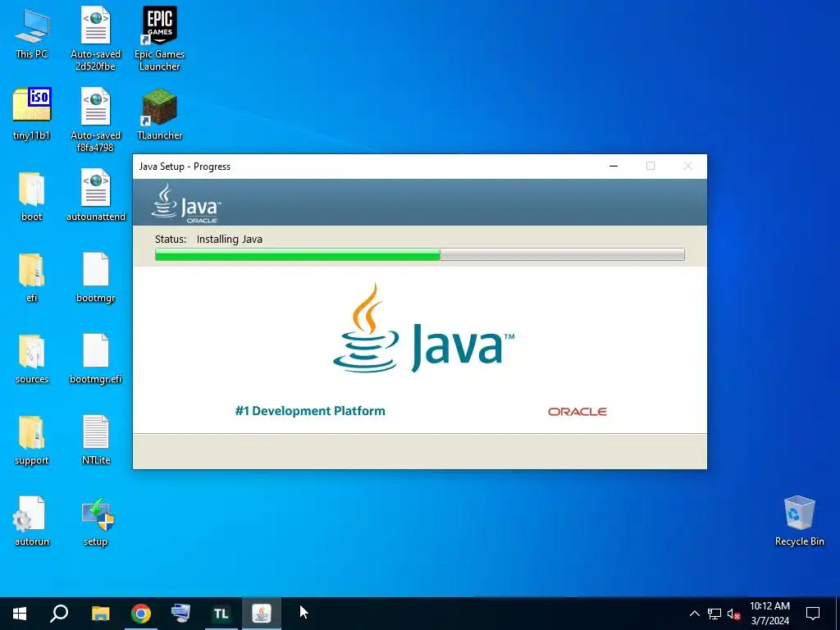
Task: Open the network status tray icon
Action: 714,614
